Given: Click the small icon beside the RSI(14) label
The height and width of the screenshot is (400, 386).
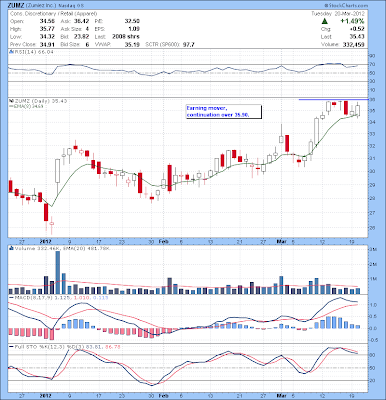Looking at the screenshot, I should pyautogui.click(x=10, y=52).
